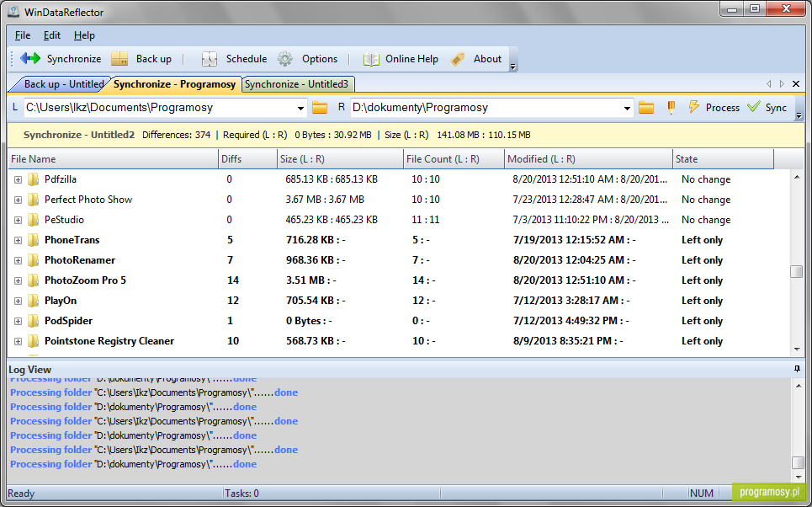Click the Pdfzilla folder icon
This screenshot has width=812, height=507.
(33, 179)
